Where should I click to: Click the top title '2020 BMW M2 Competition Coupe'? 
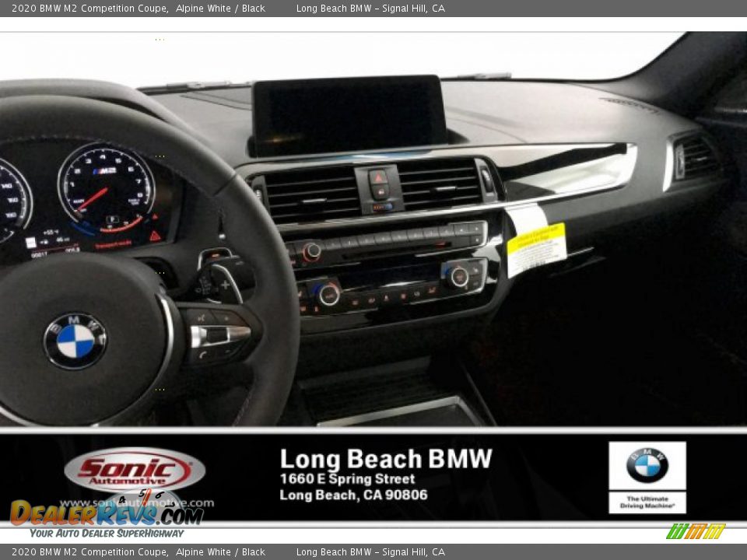click(89, 9)
